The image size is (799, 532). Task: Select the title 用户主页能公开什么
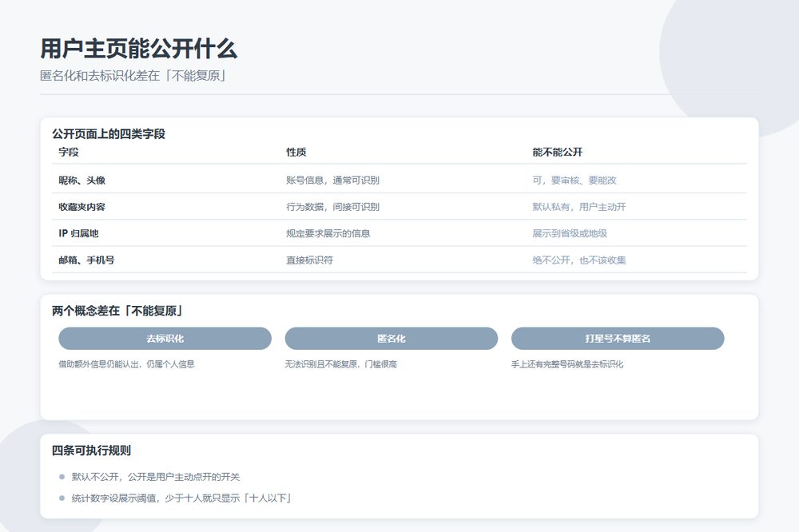pos(138,49)
